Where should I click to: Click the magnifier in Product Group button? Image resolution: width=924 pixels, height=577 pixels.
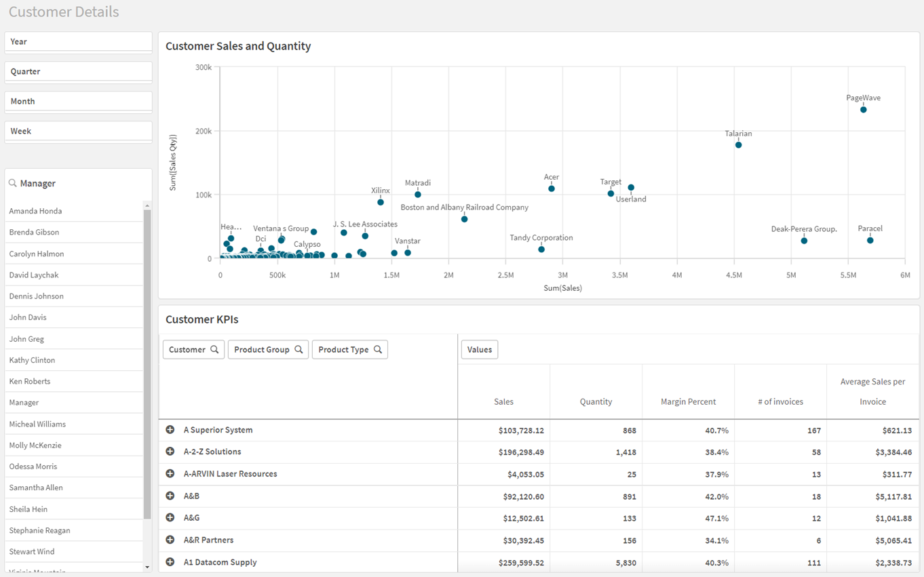(299, 350)
